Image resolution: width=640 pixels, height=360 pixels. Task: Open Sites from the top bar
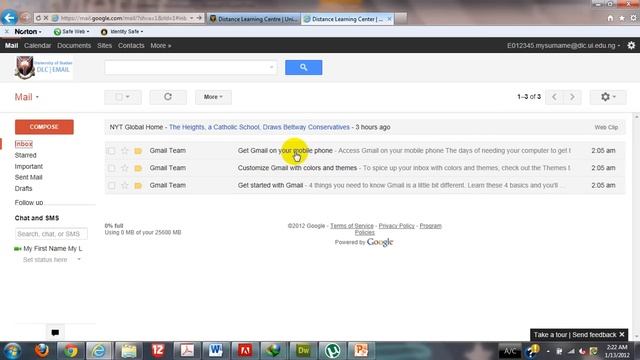click(104, 45)
